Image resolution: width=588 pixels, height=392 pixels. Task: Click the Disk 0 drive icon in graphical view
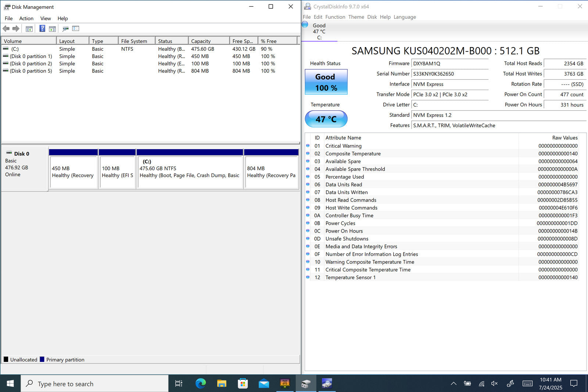9,152
